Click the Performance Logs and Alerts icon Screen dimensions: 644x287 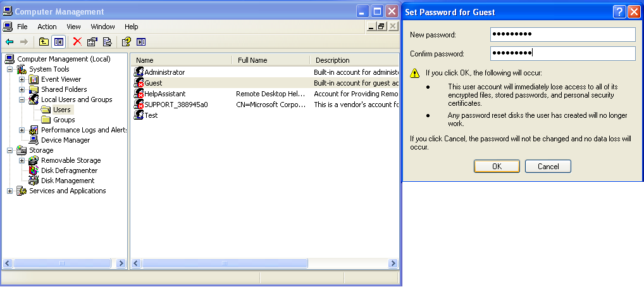pos(34,130)
